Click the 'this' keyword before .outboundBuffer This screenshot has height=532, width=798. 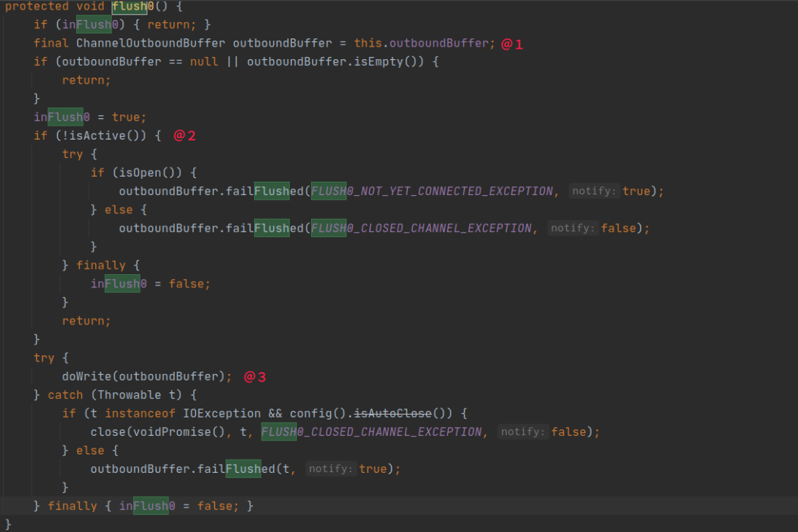[x=368, y=44]
